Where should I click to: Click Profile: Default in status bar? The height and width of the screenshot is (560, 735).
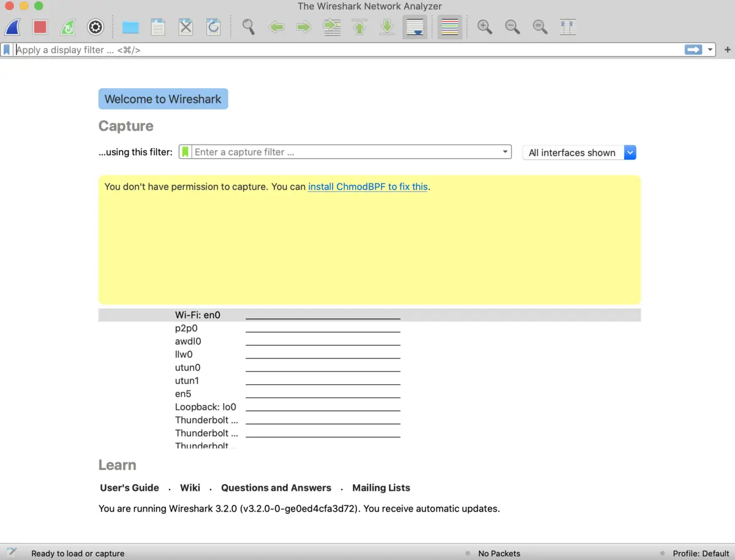pos(701,553)
